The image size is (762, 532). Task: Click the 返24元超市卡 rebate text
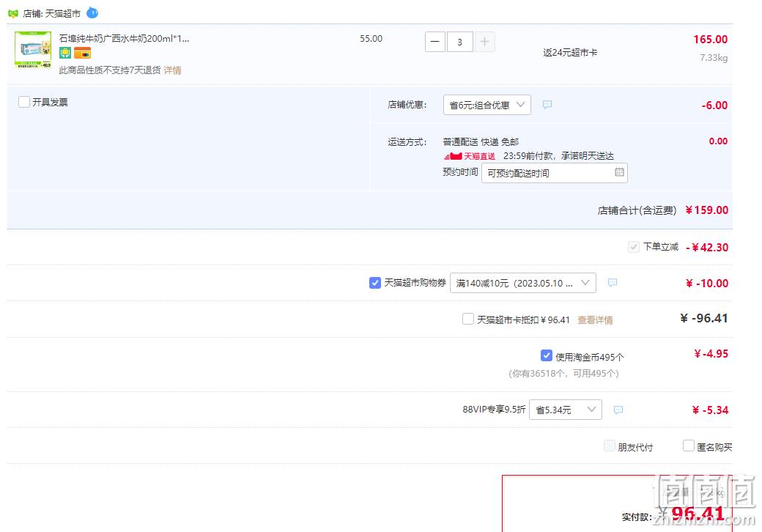coord(570,53)
